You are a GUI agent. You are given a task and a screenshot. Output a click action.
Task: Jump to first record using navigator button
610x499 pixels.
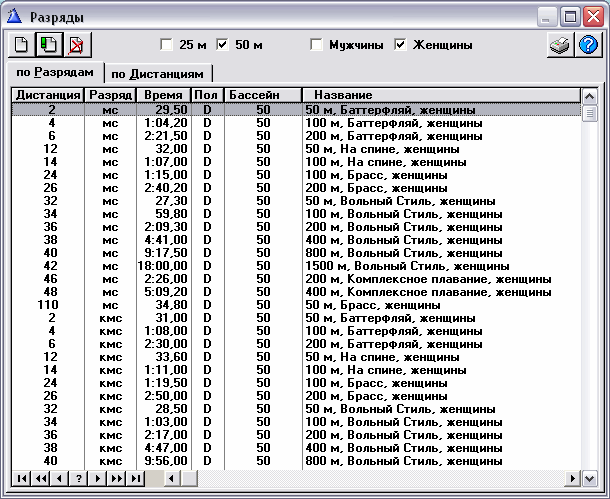point(21,479)
